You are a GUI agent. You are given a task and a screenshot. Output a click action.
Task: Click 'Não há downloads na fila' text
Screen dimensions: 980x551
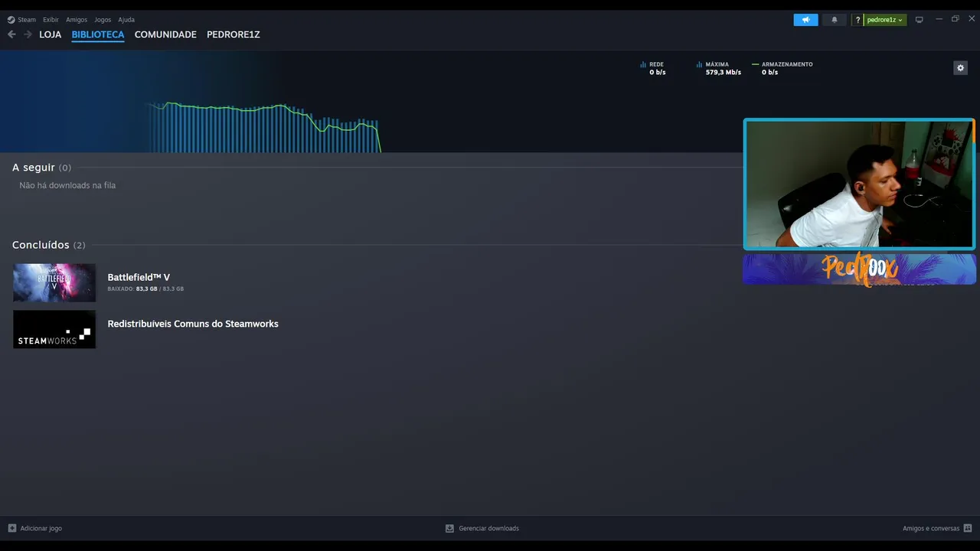67,185
